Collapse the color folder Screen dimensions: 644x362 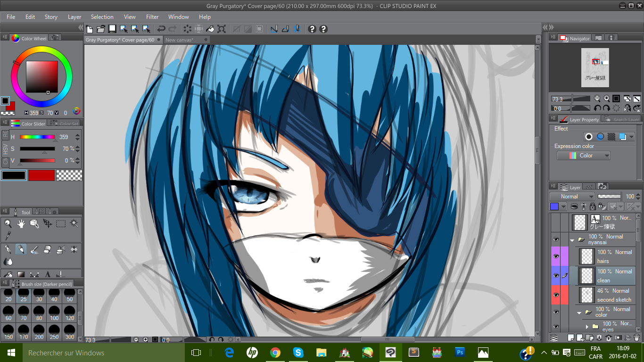click(579, 312)
